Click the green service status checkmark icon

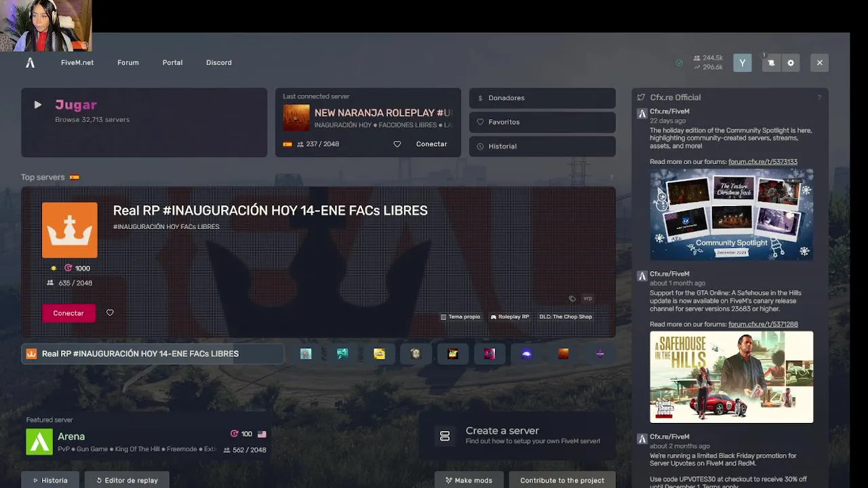point(679,63)
